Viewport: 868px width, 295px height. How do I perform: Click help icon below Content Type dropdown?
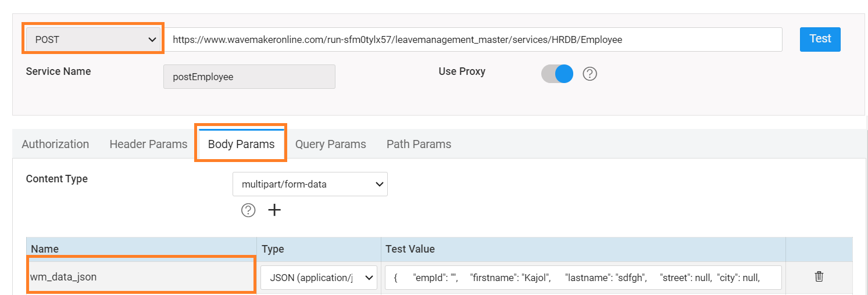pos(248,210)
